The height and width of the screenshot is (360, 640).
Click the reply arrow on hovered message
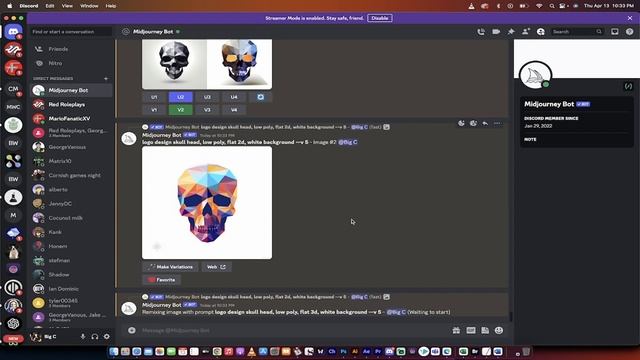coord(485,123)
